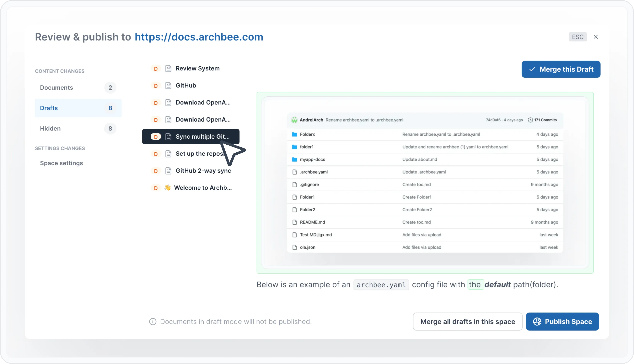Select the GitHub draft document
Viewport: 634px width, 364px height.
(191, 85)
